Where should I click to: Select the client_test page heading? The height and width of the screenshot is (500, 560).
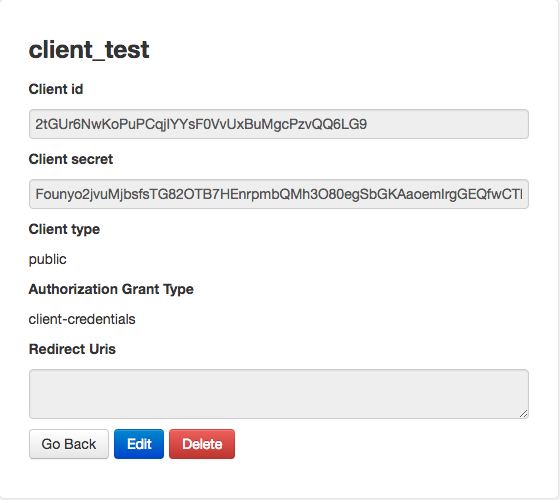click(x=89, y=50)
